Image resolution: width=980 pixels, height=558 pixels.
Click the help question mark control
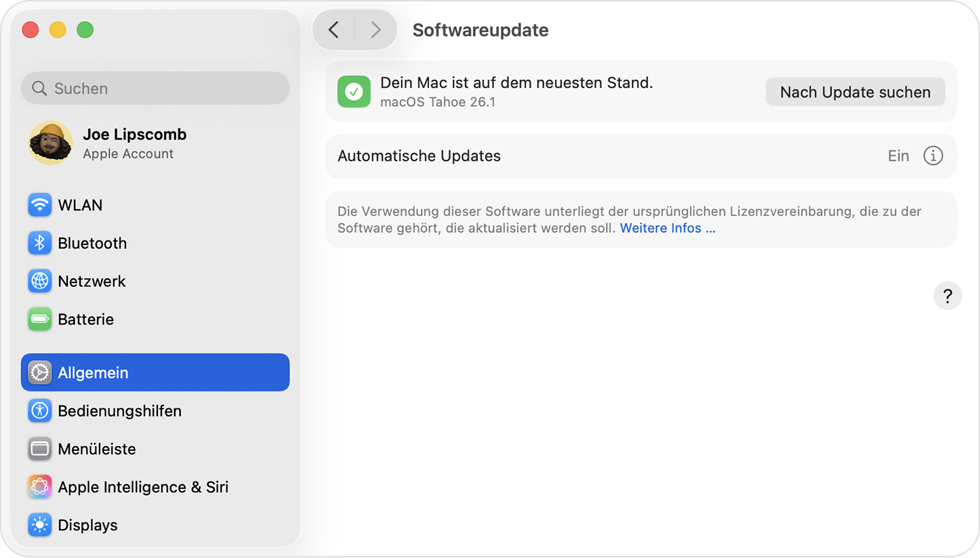[947, 296]
